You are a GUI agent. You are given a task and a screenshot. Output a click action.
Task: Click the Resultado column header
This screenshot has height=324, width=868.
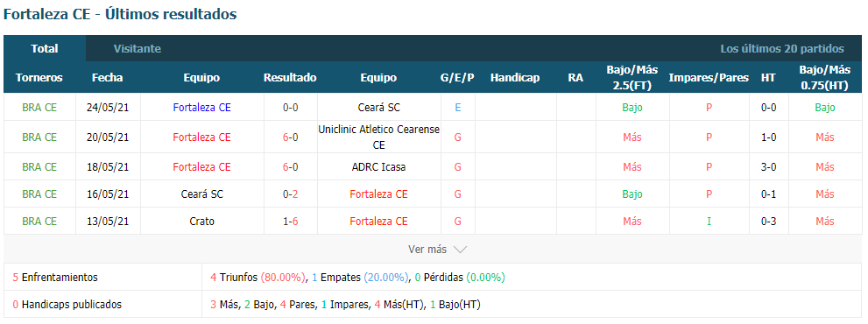290,78
